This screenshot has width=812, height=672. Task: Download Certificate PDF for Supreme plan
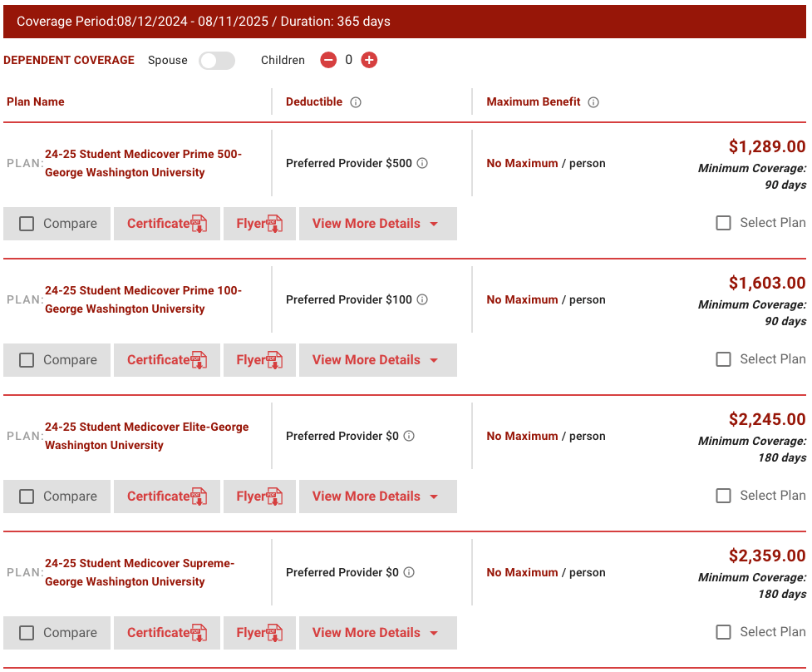pyautogui.click(x=167, y=633)
